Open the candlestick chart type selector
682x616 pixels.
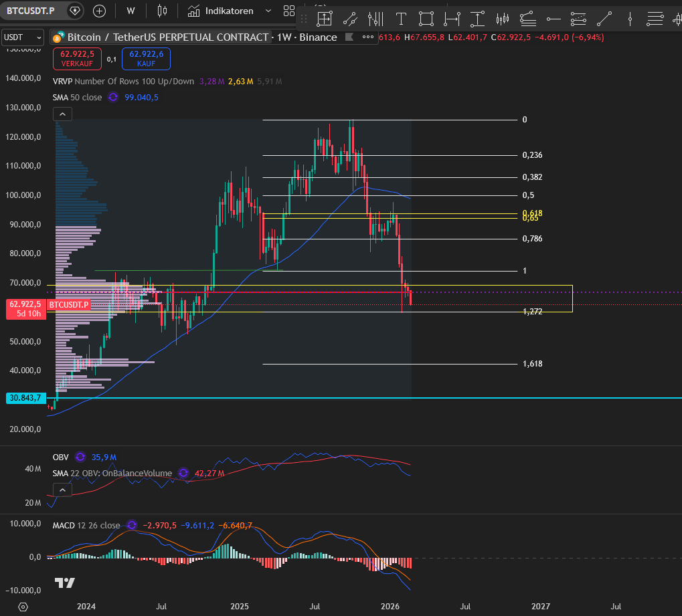click(161, 11)
